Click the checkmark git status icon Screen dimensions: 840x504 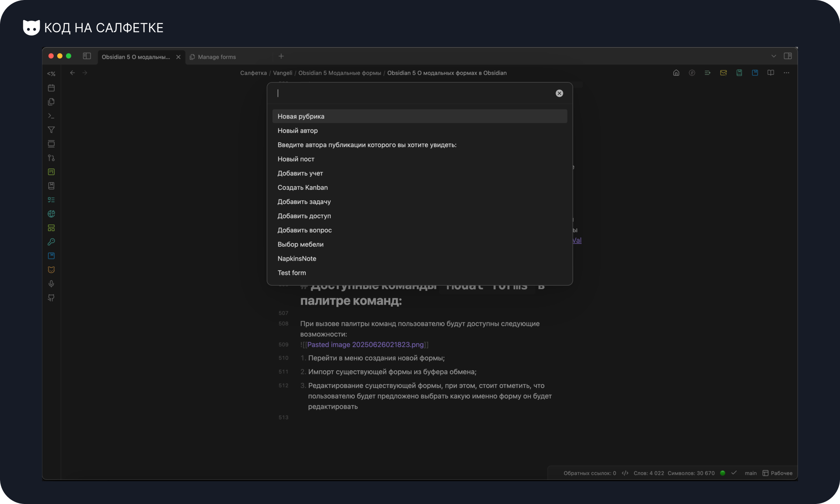(734, 473)
